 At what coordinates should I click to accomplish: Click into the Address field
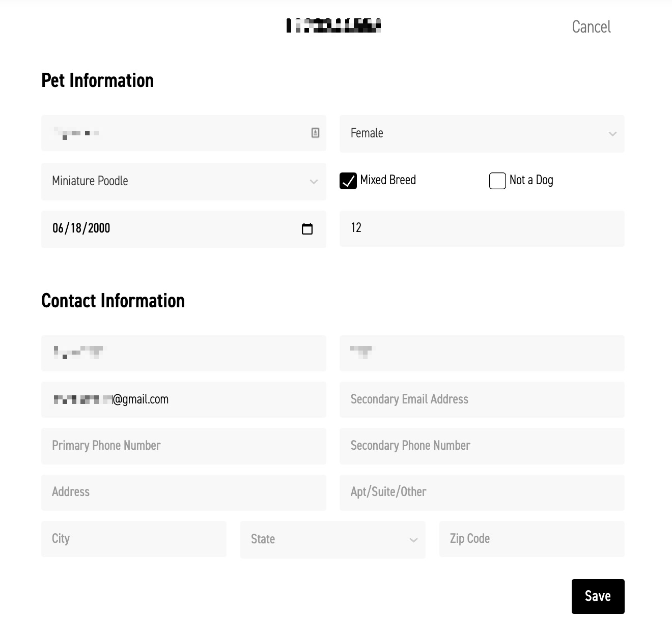(184, 492)
